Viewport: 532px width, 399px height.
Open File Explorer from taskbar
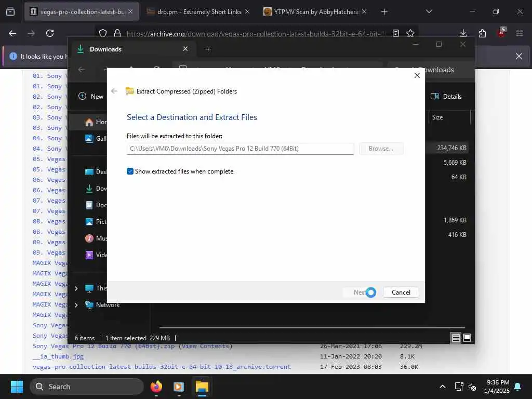202,387
